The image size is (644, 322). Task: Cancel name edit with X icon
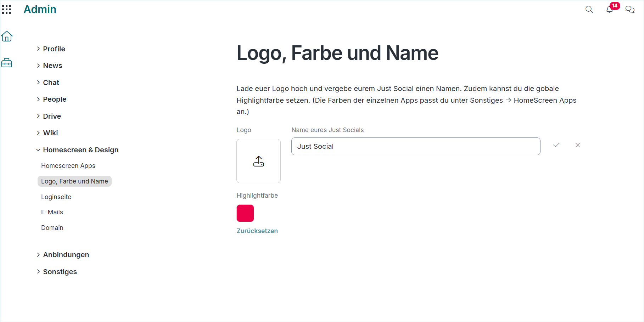(x=578, y=145)
